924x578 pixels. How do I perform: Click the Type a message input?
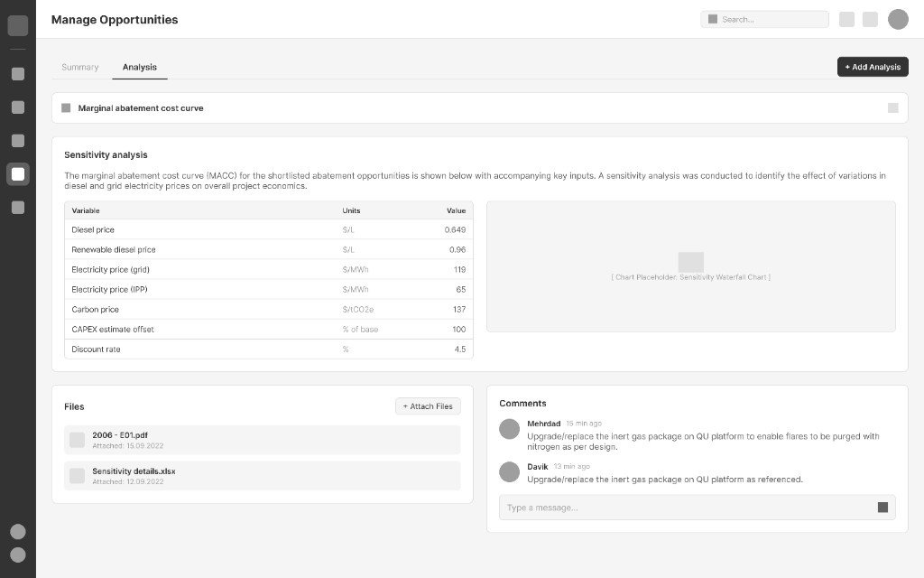[698, 508]
